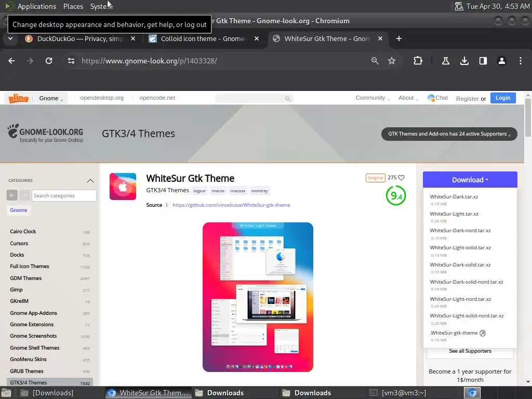Image resolution: width=532 pixels, height=399 pixels.
Task: Open a new browser tab
Action: click(399, 38)
